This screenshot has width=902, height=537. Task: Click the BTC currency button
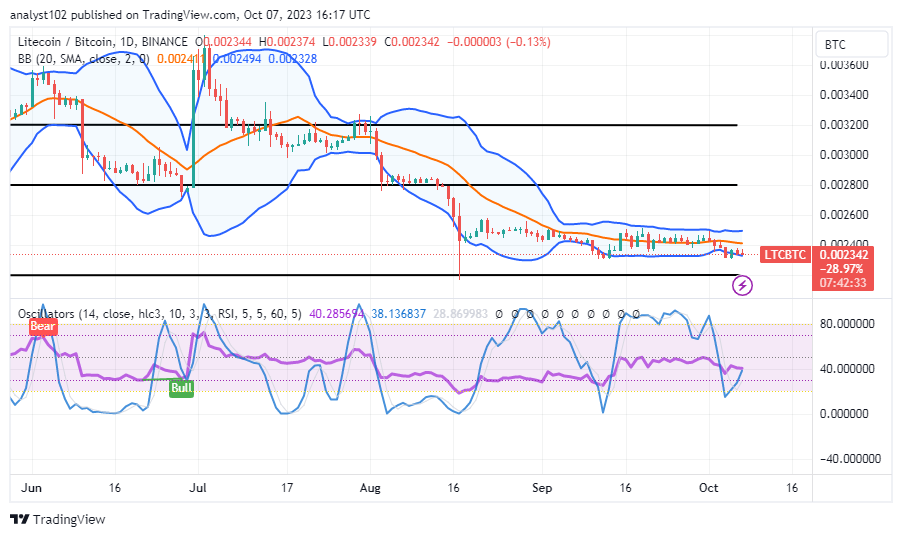click(851, 44)
